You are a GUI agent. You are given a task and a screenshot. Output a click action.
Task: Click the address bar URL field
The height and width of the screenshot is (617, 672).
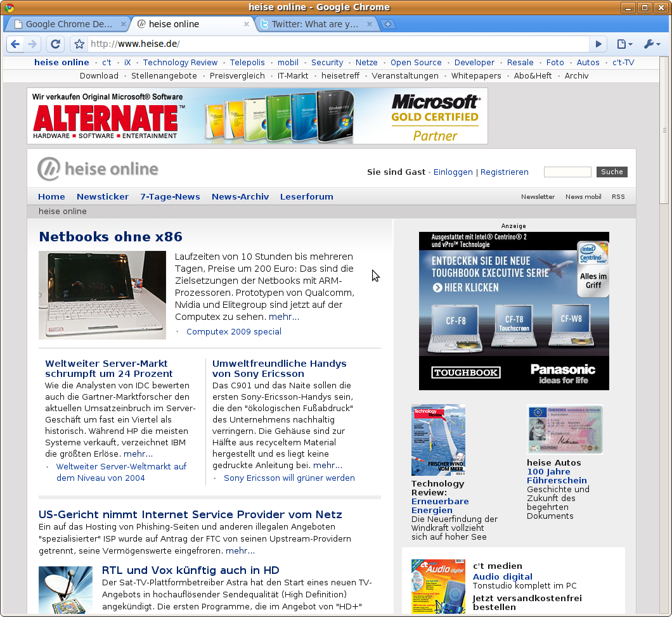(x=339, y=44)
